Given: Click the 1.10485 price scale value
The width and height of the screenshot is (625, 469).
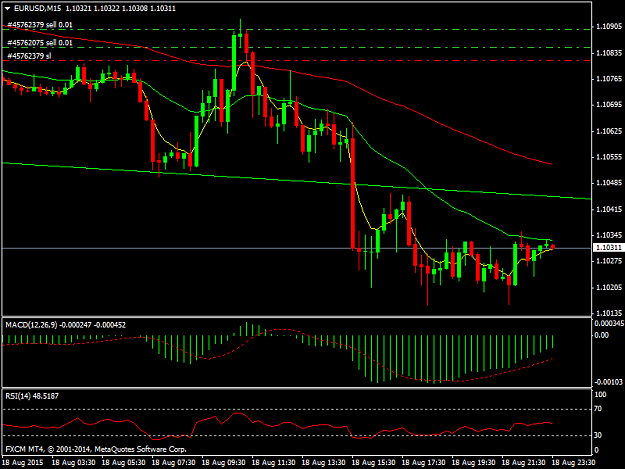Looking at the screenshot, I should 609,182.
